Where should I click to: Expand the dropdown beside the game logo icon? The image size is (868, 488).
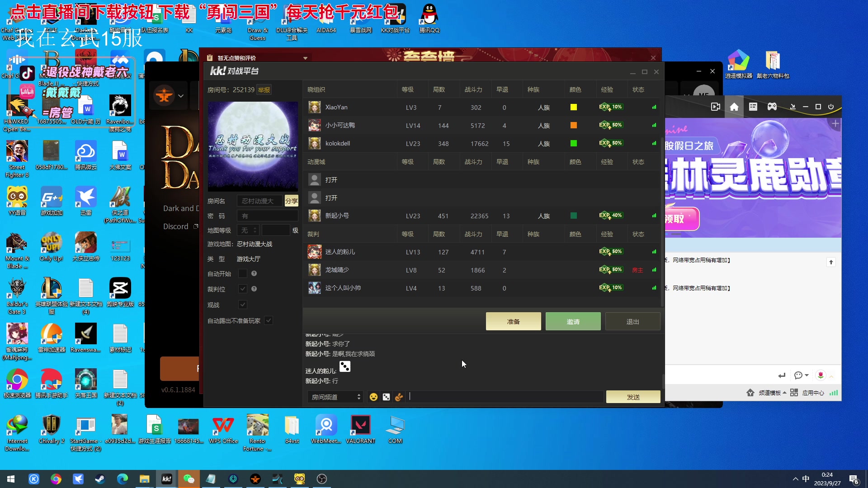(x=181, y=96)
